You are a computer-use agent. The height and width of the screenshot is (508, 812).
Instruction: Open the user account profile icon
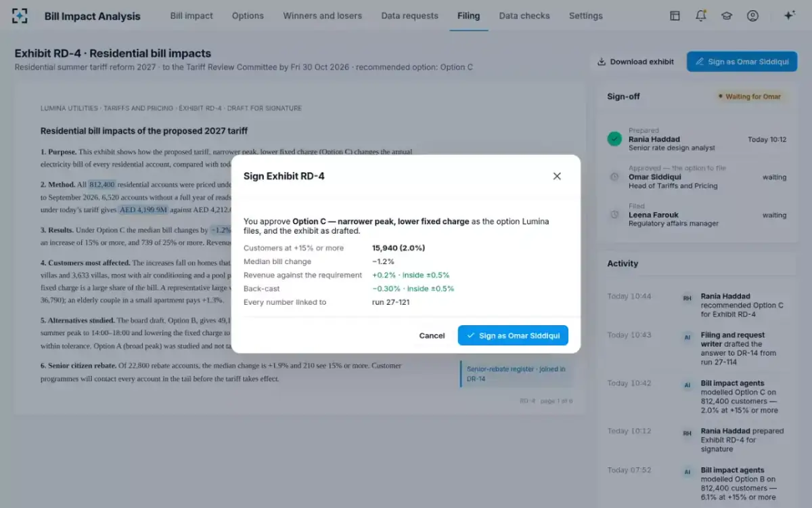752,16
